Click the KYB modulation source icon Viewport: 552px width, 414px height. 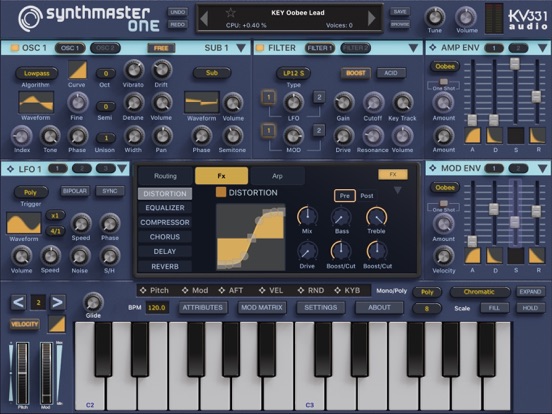coord(338,290)
